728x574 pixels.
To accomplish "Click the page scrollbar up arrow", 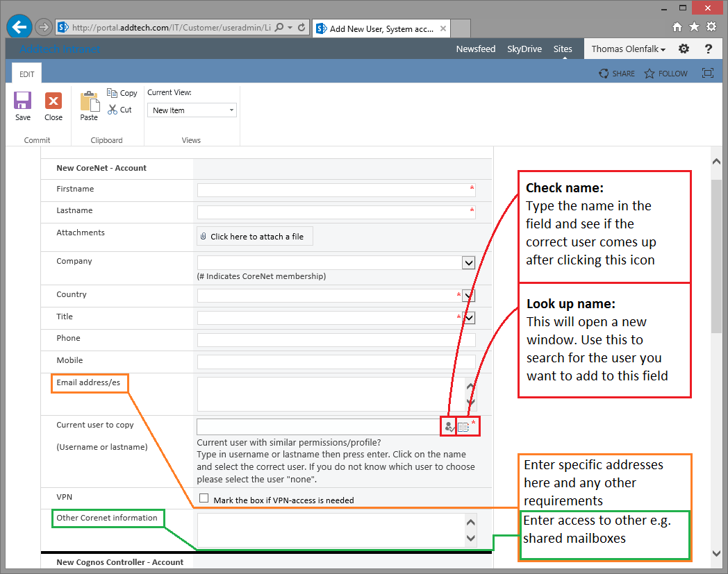I will click(x=716, y=162).
